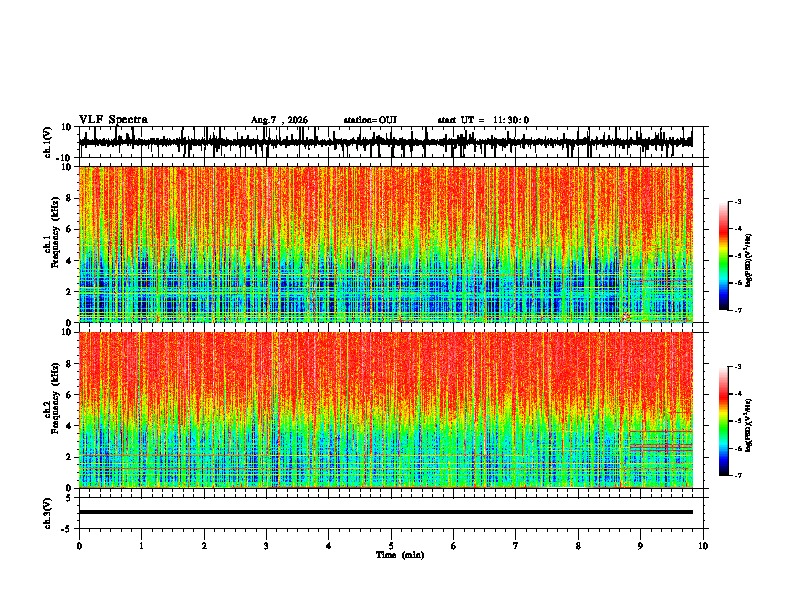This screenshot has height=612, width=792.
Task: Click the "4" kHz tick of ch.1 spectrogram
Action: pyautogui.click(x=69, y=261)
